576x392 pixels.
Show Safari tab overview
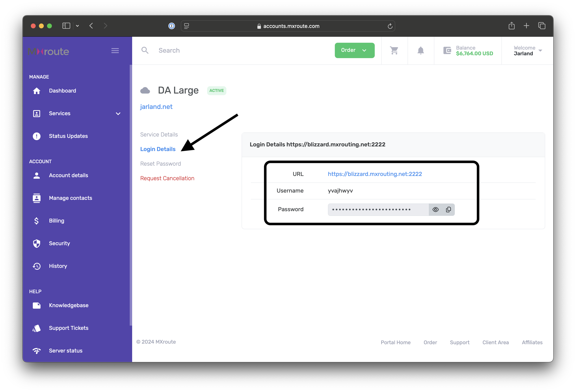(542, 26)
